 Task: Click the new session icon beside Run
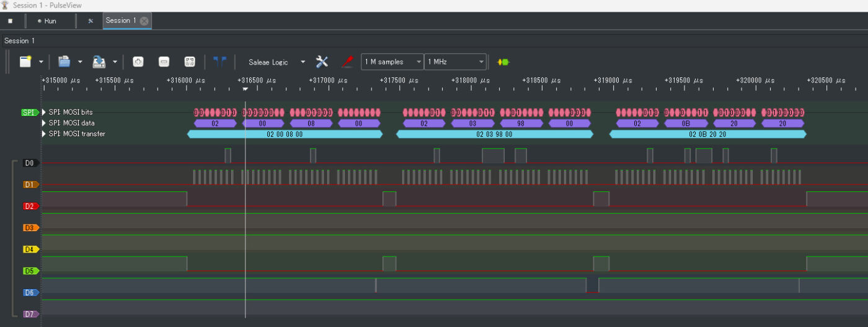[10, 20]
